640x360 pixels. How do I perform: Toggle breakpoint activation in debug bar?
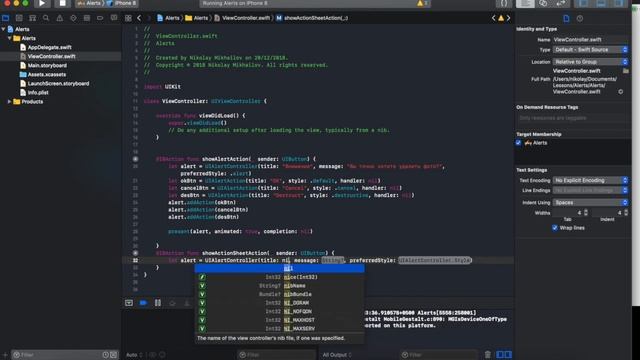coord(143,303)
